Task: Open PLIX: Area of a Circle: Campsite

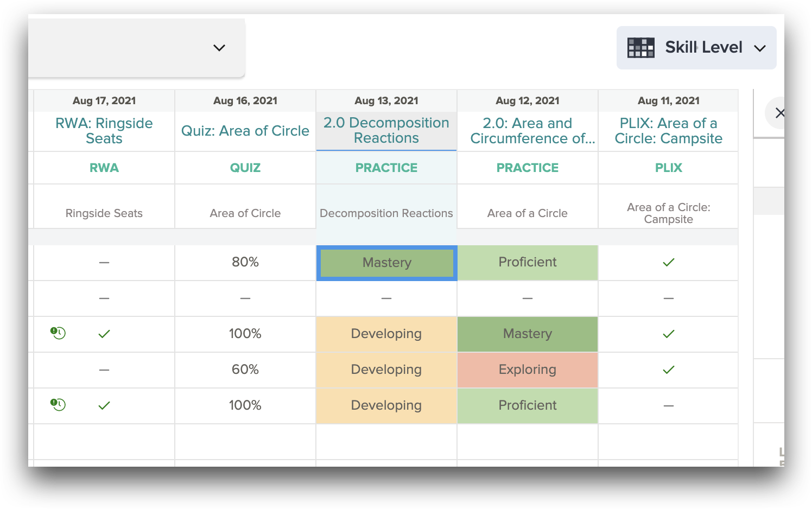Action: click(669, 131)
